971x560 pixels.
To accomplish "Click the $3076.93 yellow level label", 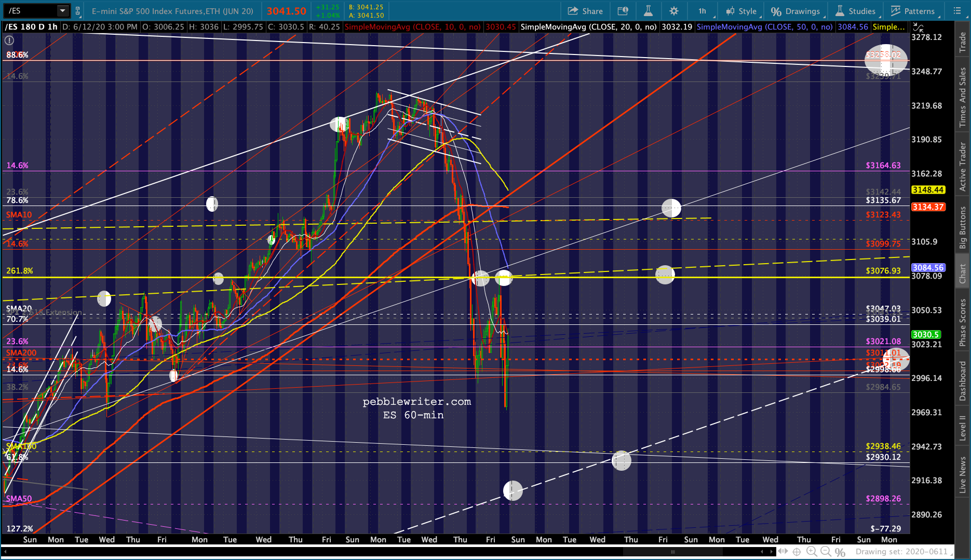I will click(x=883, y=271).
